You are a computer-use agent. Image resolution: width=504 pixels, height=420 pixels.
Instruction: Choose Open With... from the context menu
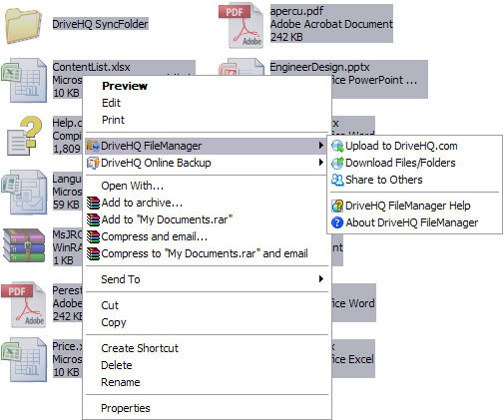[x=133, y=186]
